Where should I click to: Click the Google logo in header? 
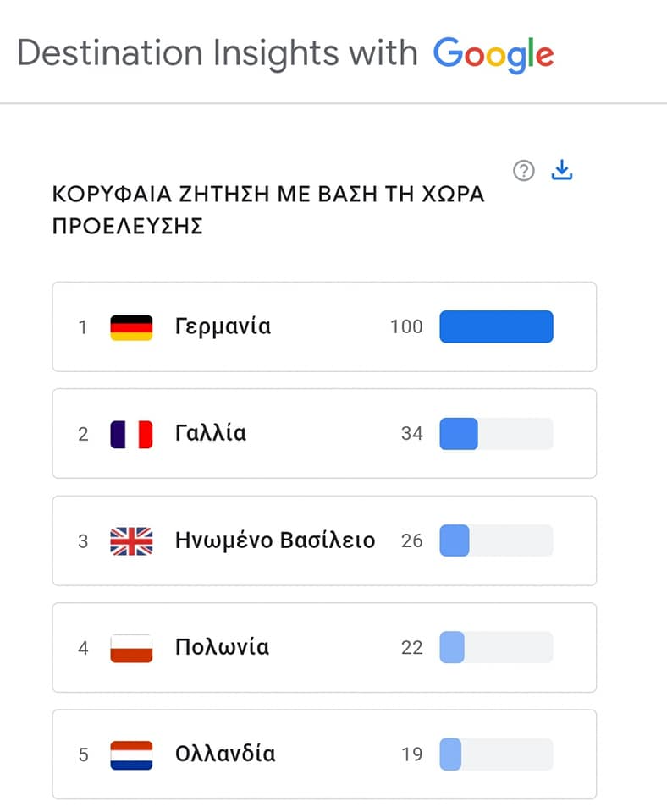pos(493,54)
